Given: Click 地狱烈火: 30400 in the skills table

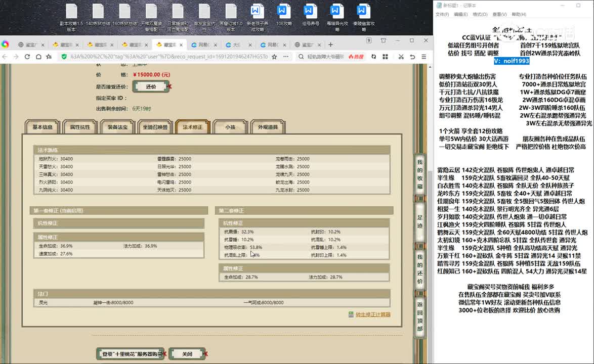Looking at the screenshot, I should [x=56, y=159].
